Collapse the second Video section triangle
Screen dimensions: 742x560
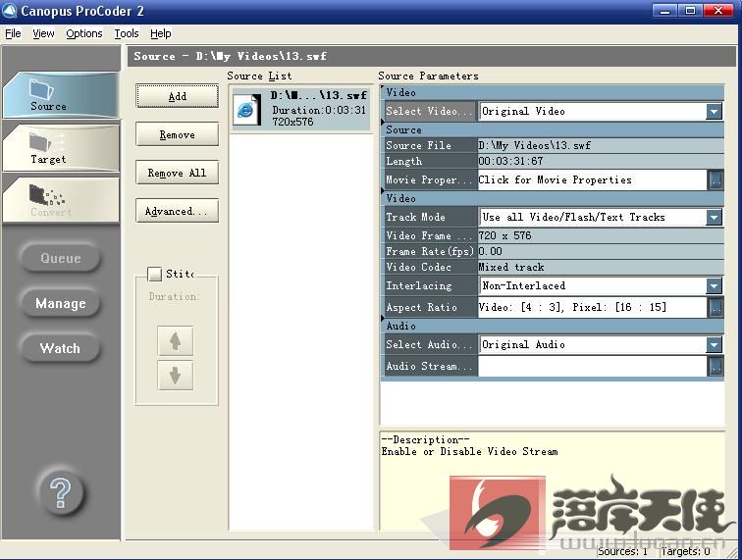pyautogui.click(x=383, y=191)
